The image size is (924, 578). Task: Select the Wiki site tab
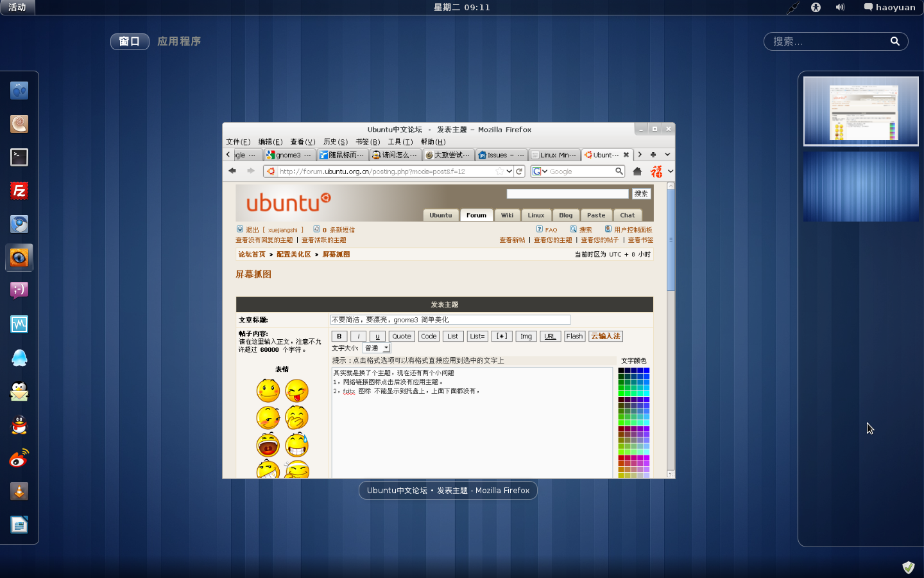click(x=507, y=215)
